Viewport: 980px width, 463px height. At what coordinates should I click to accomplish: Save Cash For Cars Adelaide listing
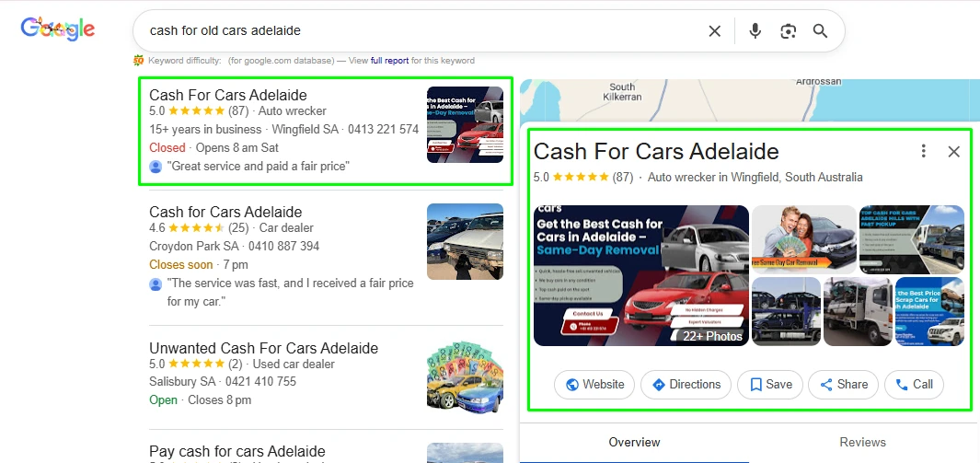coord(770,385)
